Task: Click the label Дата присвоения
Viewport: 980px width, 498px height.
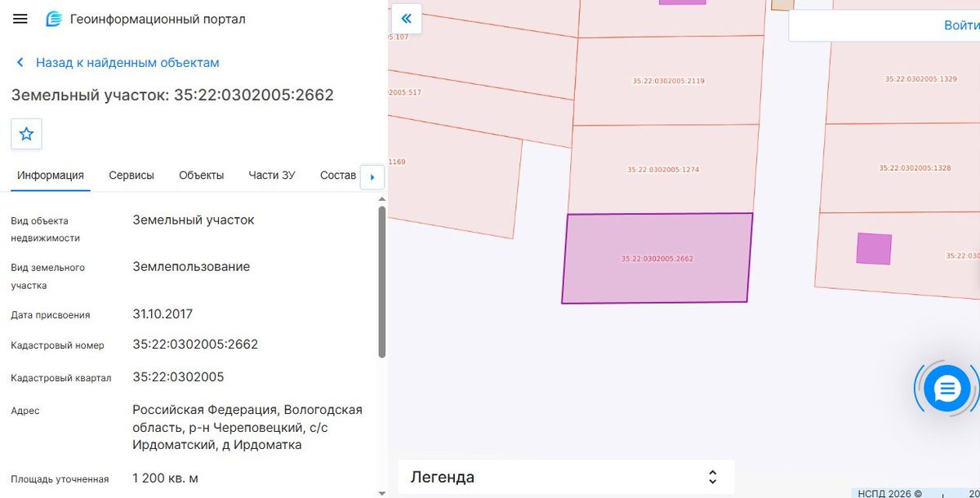Action: 51,315
